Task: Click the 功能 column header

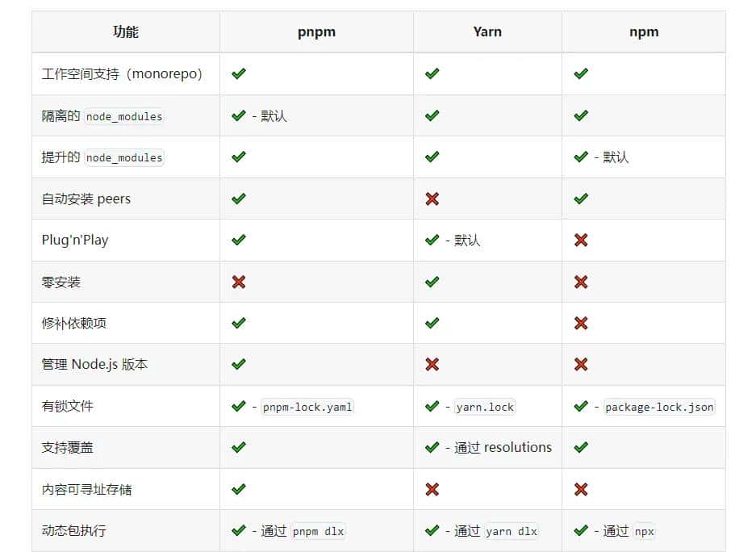Action: pyautogui.click(x=126, y=32)
